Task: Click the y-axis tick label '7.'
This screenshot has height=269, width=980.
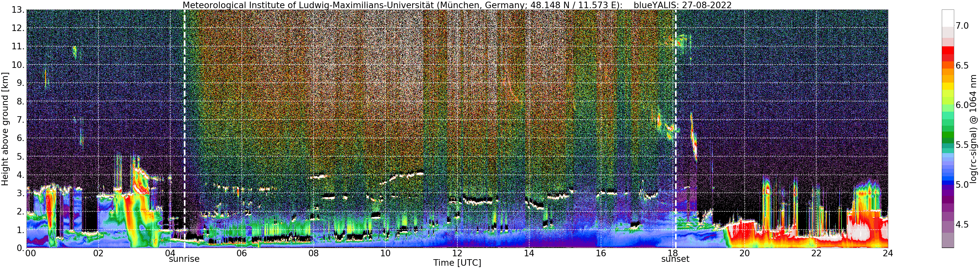Action: point(21,120)
